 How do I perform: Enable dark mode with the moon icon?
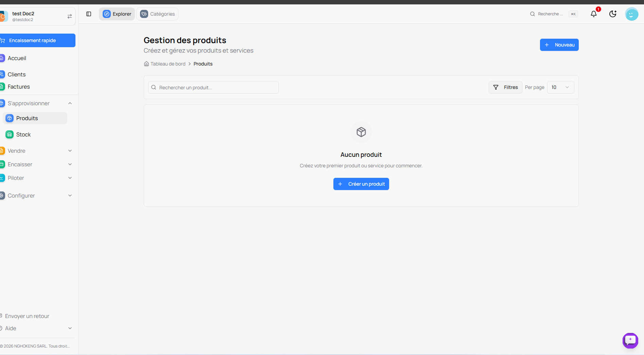point(613,14)
